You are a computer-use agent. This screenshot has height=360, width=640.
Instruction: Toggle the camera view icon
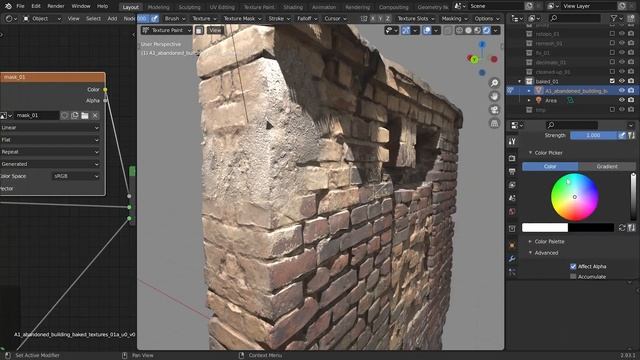(494, 110)
